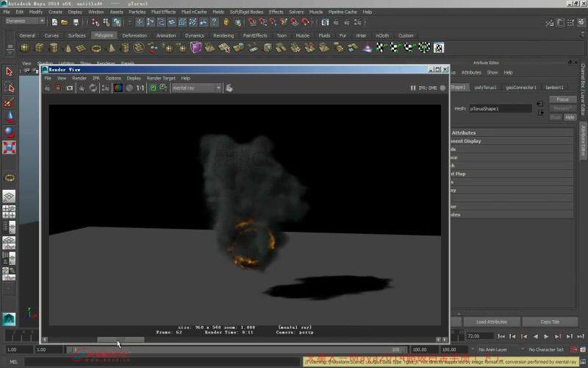
Task: Set zoom to 1:1 real size
Action: (140, 88)
